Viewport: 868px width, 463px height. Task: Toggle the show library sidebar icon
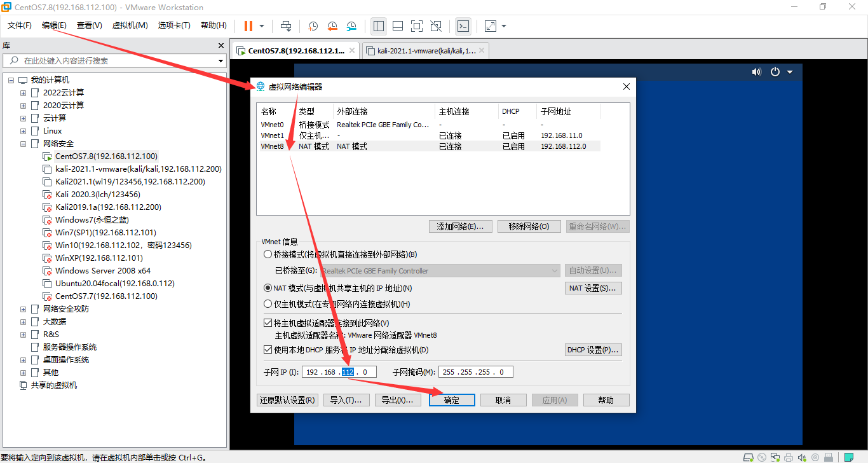tap(379, 26)
